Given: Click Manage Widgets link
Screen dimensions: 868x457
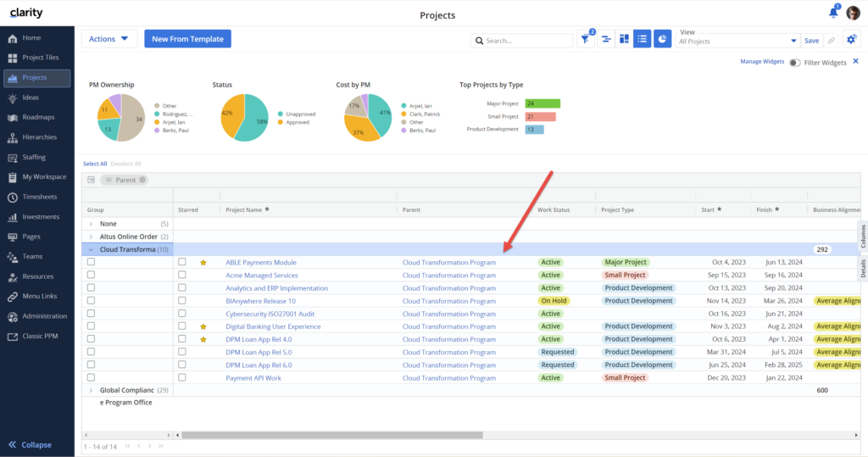Looking at the screenshot, I should tap(762, 62).
